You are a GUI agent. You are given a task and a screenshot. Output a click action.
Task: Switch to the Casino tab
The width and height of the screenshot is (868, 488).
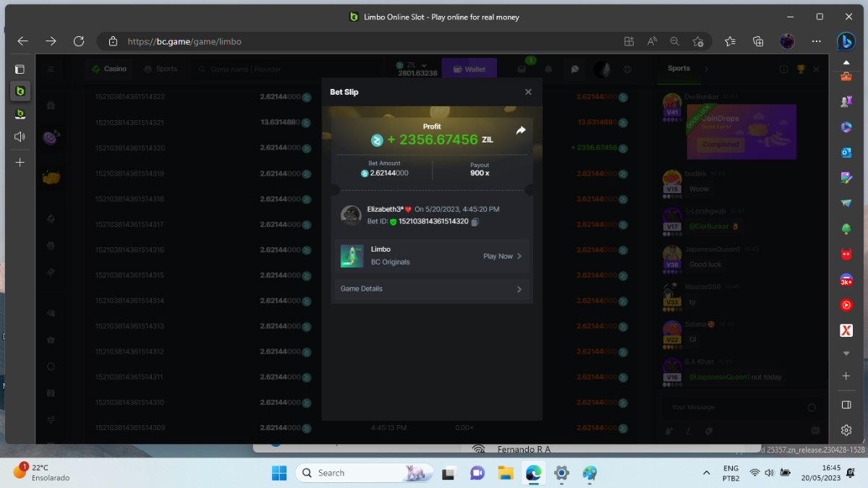pyautogui.click(x=109, y=69)
